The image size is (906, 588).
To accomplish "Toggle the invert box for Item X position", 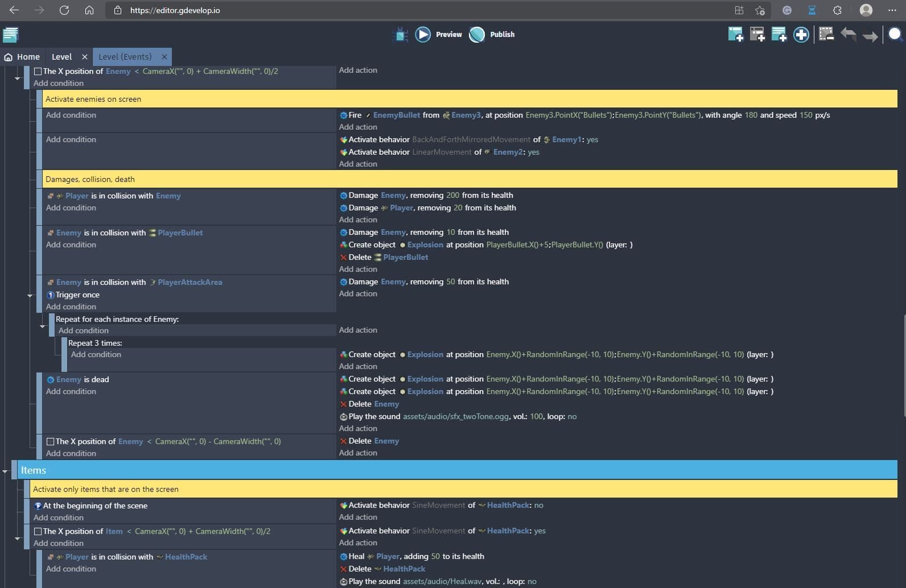I will click(38, 532).
